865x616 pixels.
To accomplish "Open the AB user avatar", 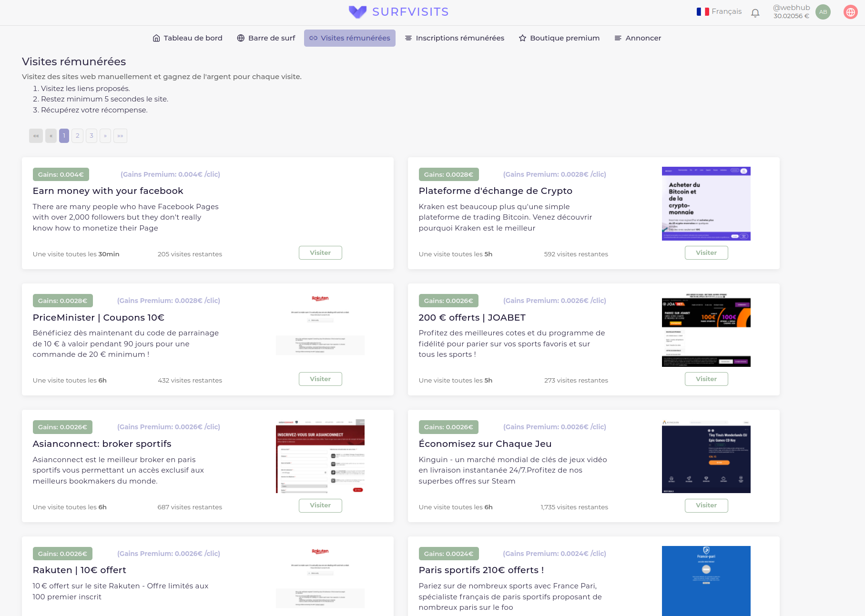I will pos(823,12).
